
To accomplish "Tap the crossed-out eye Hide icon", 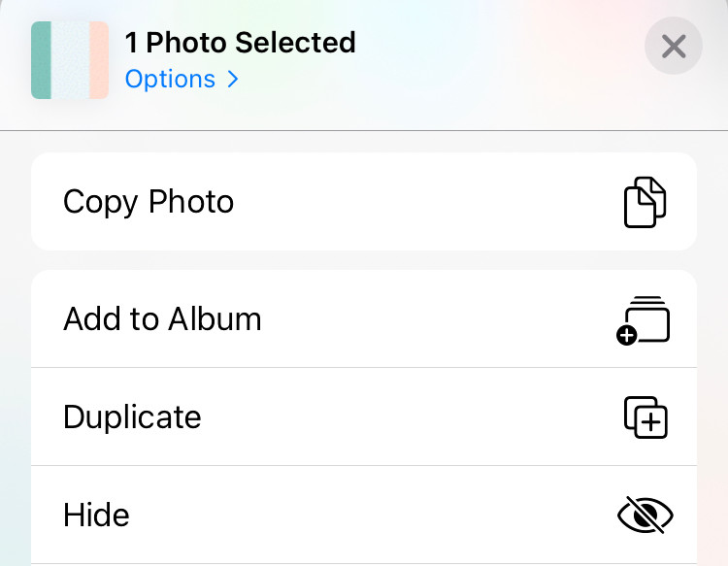I will [x=645, y=515].
